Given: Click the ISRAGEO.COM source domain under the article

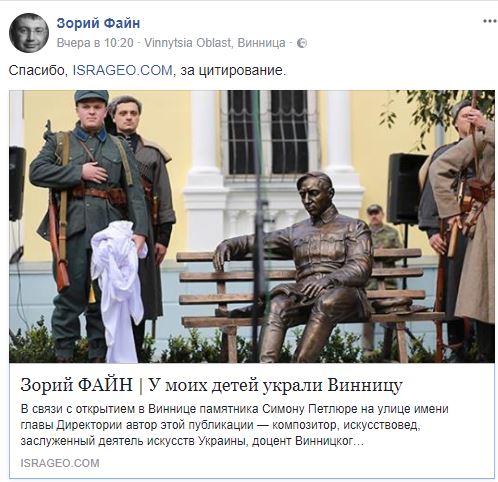Looking at the screenshot, I should (60, 463).
